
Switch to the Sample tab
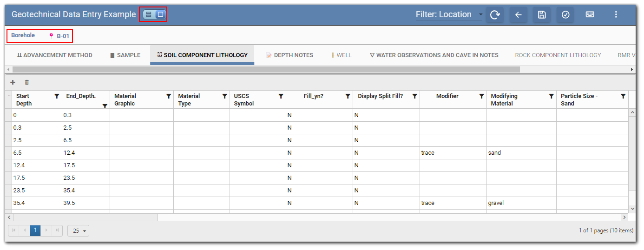[x=125, y=55]
